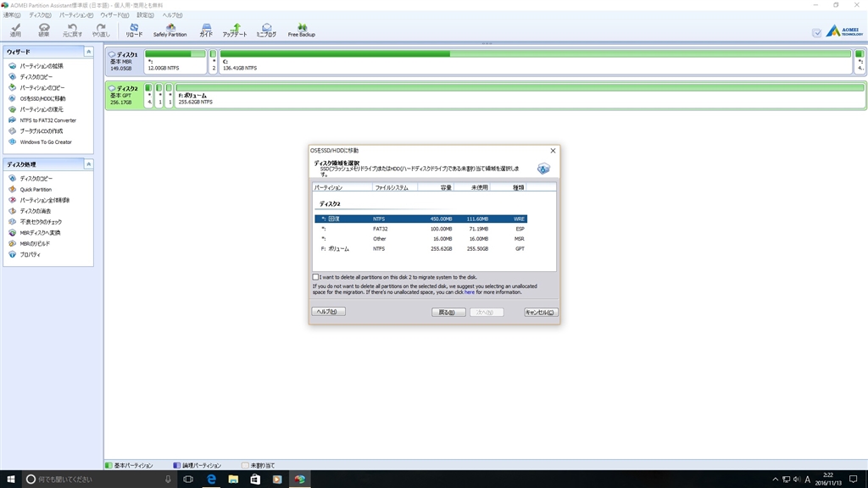The width and height of the screenshot is (868, 488).
Task: Click the 種類 column header
Action: click(x=508, y=187)
